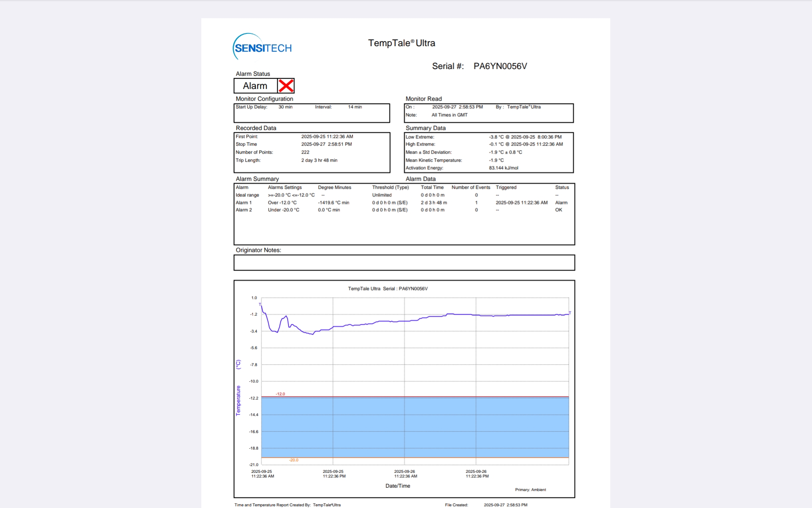
Task: Click the Number of Points value 222
Action: click(305, 152)
